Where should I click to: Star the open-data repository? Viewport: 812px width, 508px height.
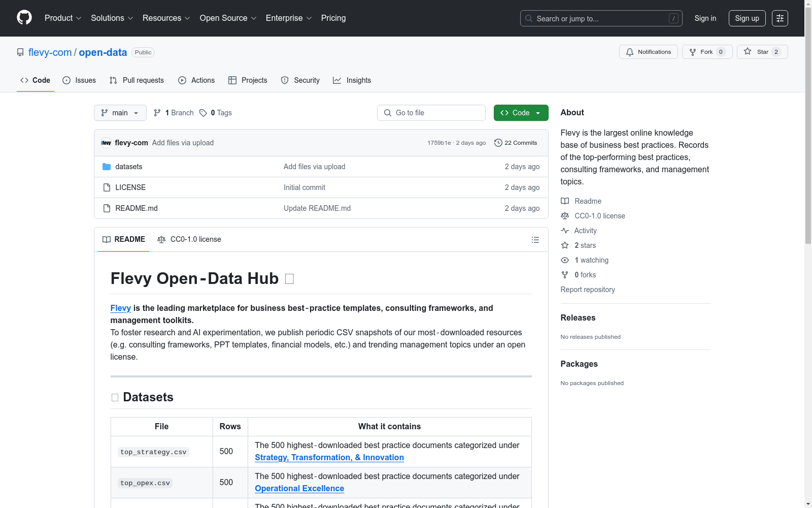(762, 52)
